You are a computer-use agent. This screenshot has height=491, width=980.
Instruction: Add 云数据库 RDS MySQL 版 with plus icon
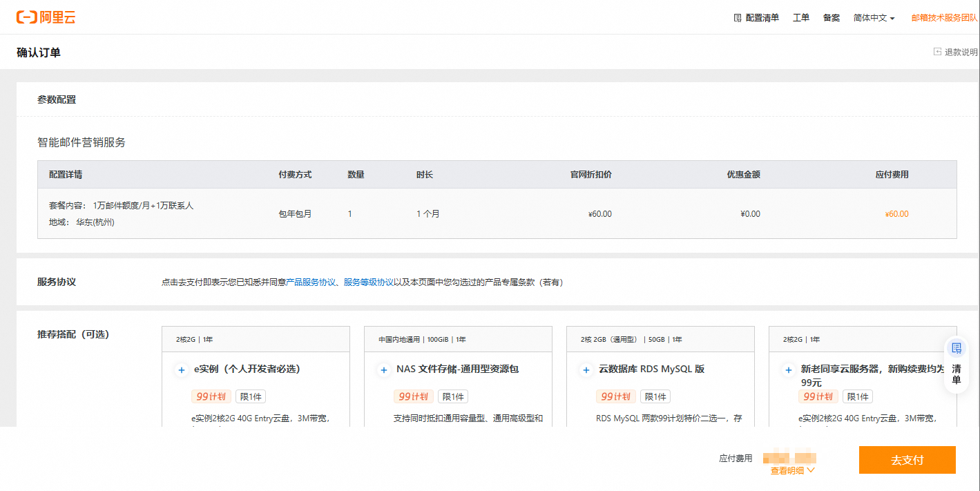[x=586, y=370]
